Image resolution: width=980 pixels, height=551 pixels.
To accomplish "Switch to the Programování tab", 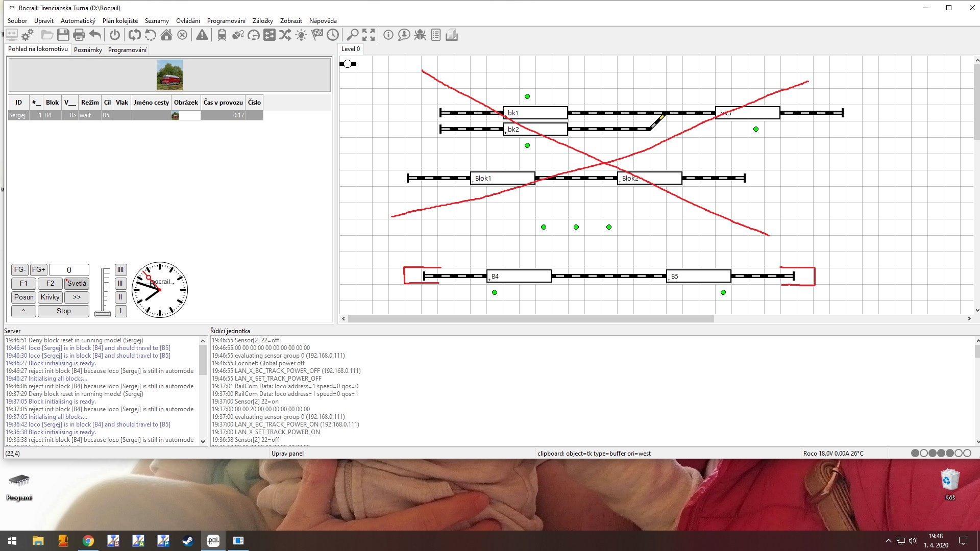I will (127, 50).
